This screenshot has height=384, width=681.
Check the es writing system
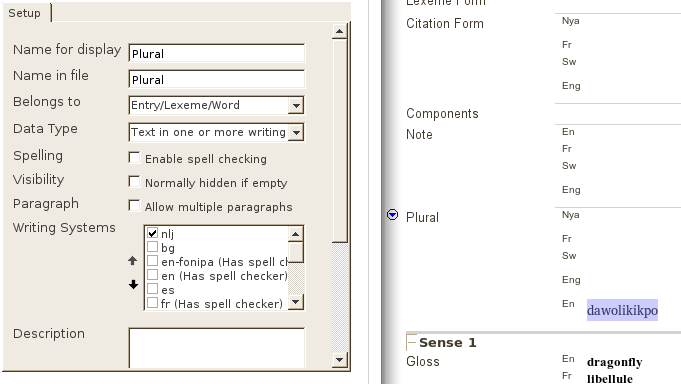[152, 289]
